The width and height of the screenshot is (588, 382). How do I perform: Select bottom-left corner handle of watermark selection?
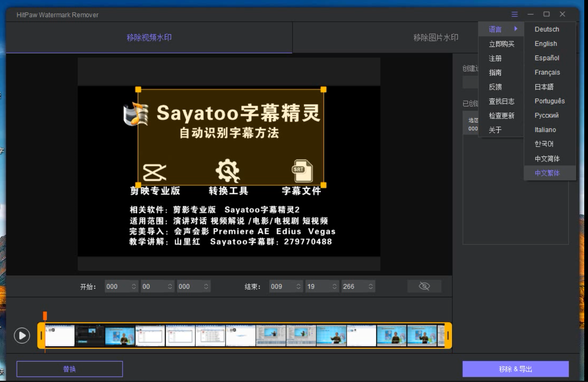pyautogui.click(x=138, y=185)
